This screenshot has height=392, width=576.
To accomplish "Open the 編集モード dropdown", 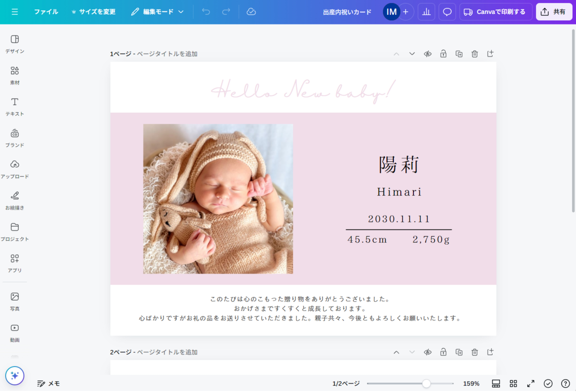I will click(x=158, y=12).
